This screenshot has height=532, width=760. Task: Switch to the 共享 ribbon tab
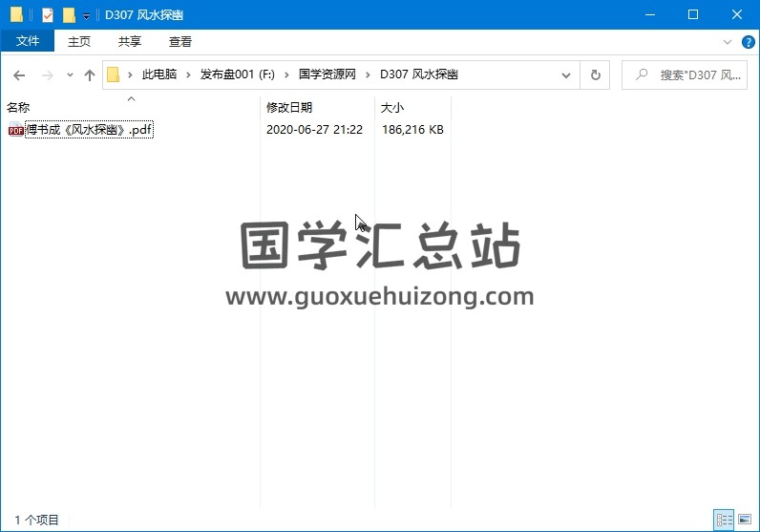[x=130, y=42]
